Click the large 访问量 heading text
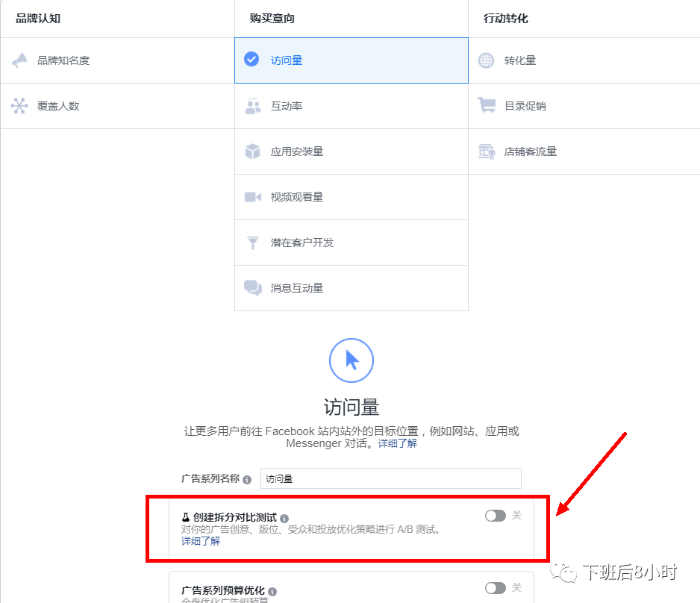Viewport: 700px width, 603px height. 351,407
